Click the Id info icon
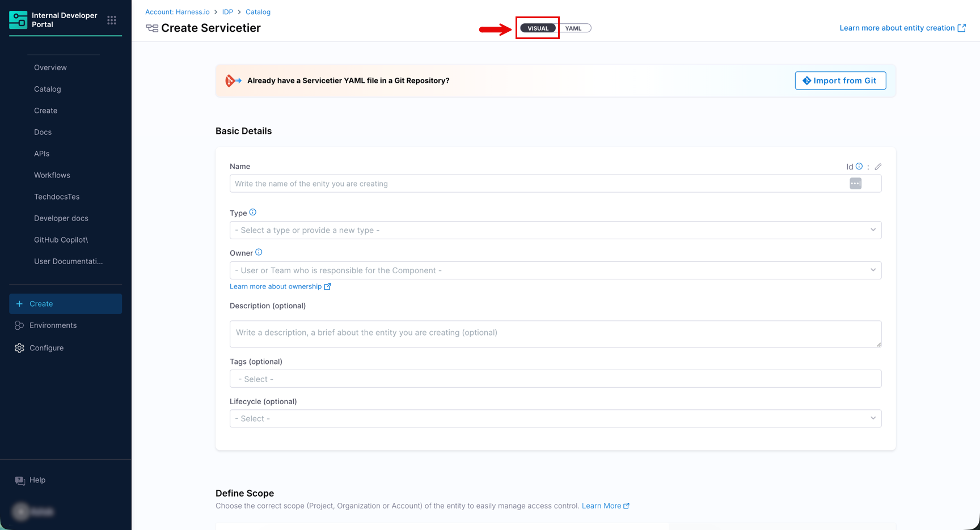The image size is (980, 530). (859, 167)
